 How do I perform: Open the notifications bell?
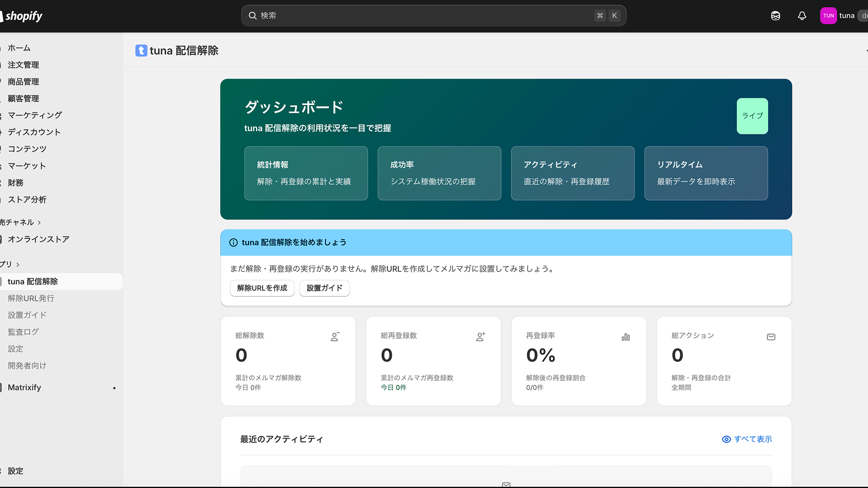point(802,16)
